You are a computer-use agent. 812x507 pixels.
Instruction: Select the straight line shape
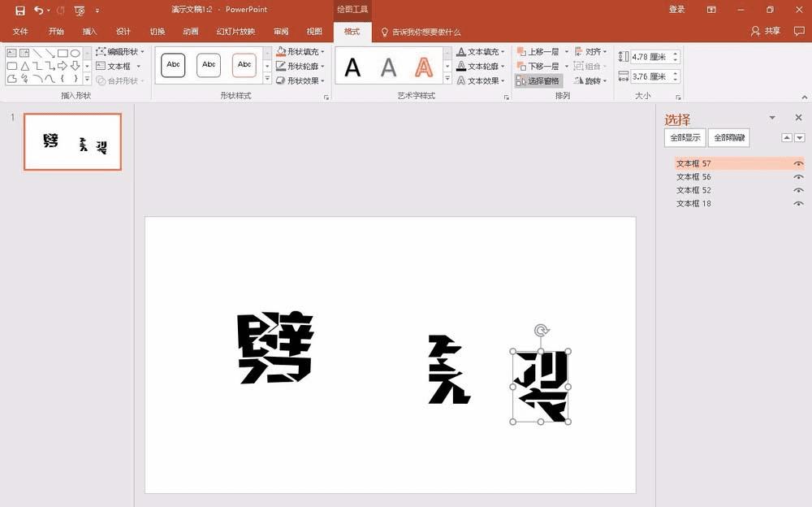tap(37, 53)
